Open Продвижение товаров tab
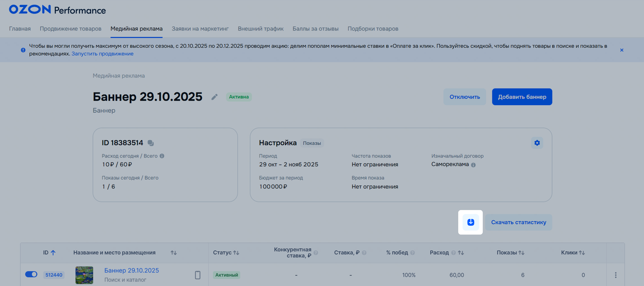The width and height of the screenshot is (644, 286). [71, 29]
